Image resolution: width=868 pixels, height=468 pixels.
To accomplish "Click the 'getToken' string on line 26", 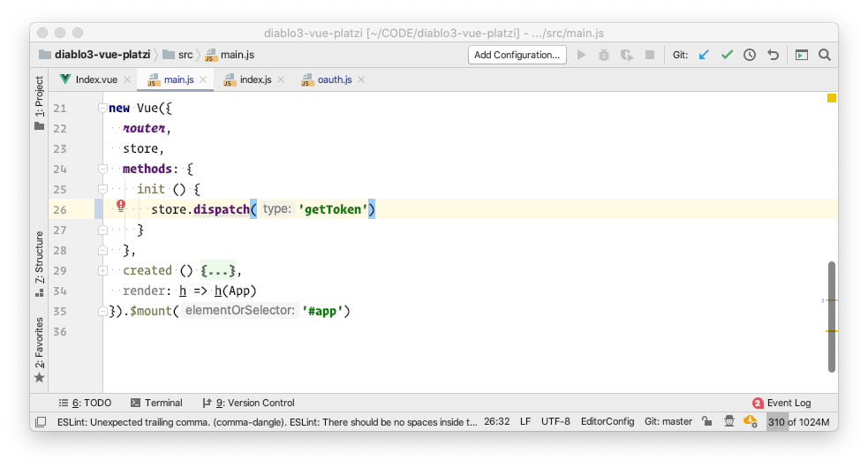I will (333, 209).
